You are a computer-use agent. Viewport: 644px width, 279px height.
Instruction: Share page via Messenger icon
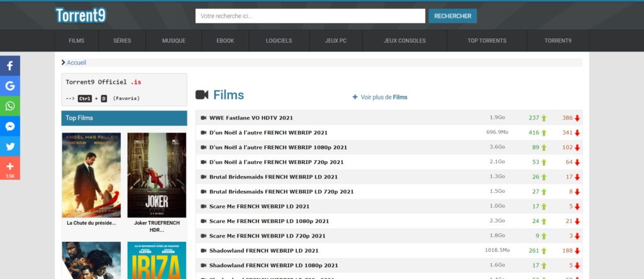tap(10, 126)
